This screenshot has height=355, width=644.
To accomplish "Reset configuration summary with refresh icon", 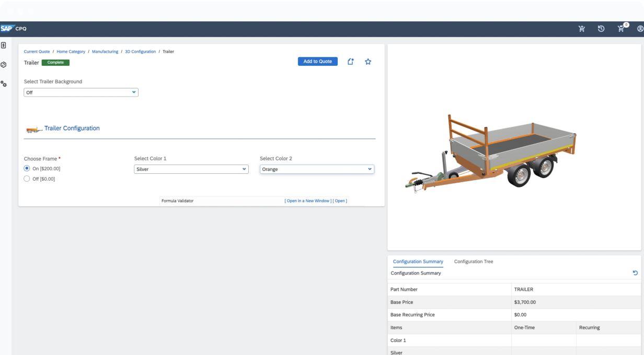I will click(635, 273).
